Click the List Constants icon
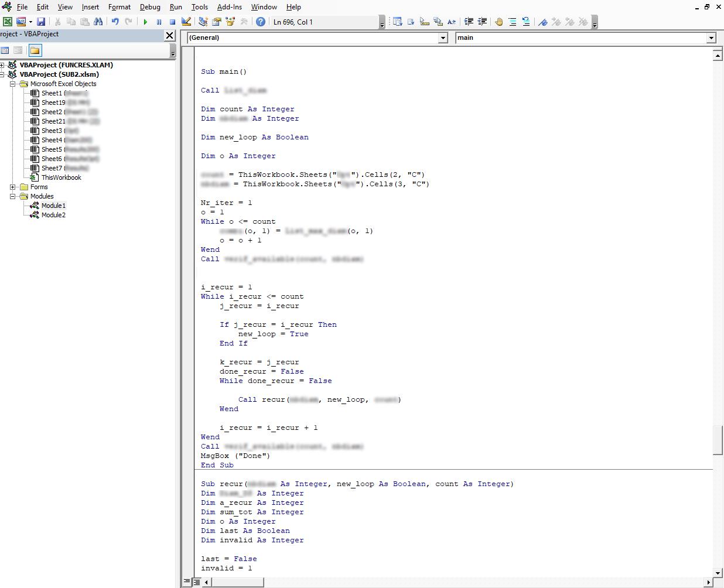724x588 pixels. point(411,22)
